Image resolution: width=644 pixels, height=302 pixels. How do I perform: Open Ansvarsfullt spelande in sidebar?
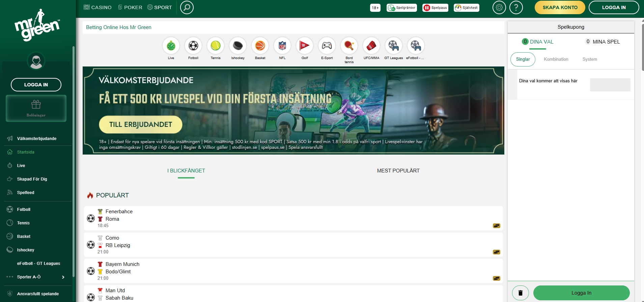(38, 294)
